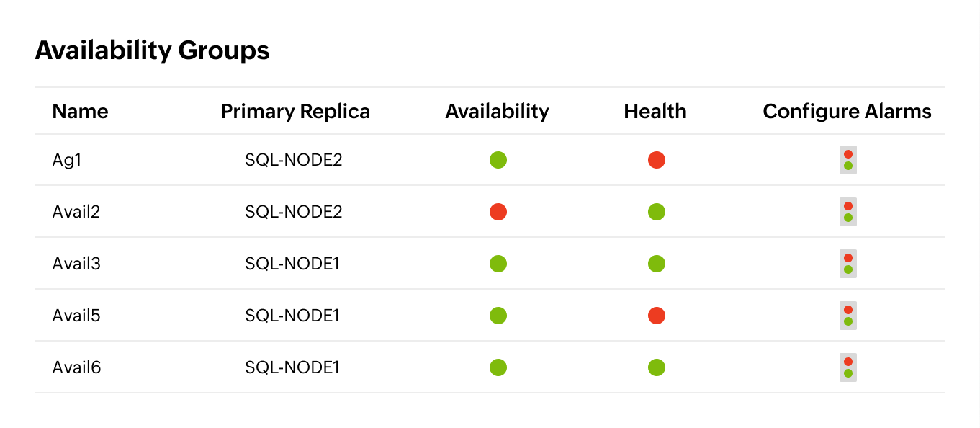Screen dimensions: 980x428
Task: Select the SQL-NODE1 primary replica for Avail5
Action: (x=291, y=316)
